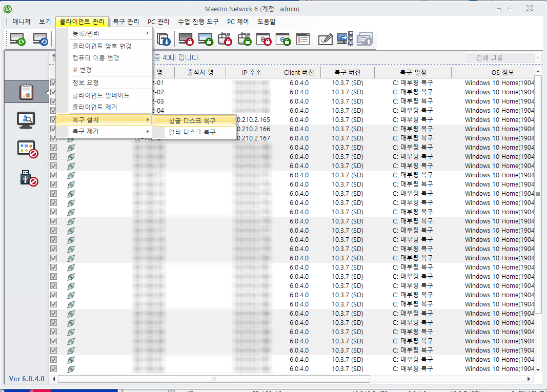Viewport: 547px width, 392px height.
Task: Click the horizontal scrollbar thumb
Action: pyautogui.click(x=214, y=379)
